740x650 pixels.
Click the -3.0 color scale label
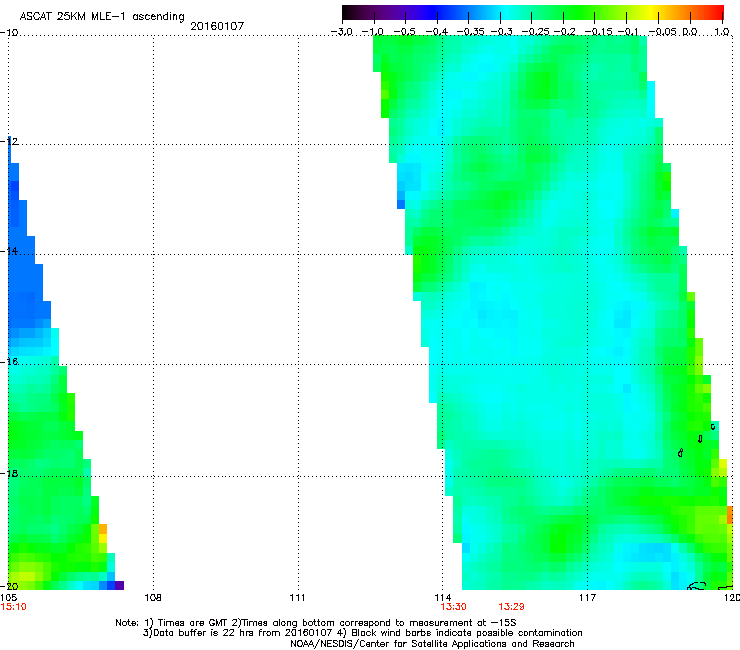click(341, 32)
